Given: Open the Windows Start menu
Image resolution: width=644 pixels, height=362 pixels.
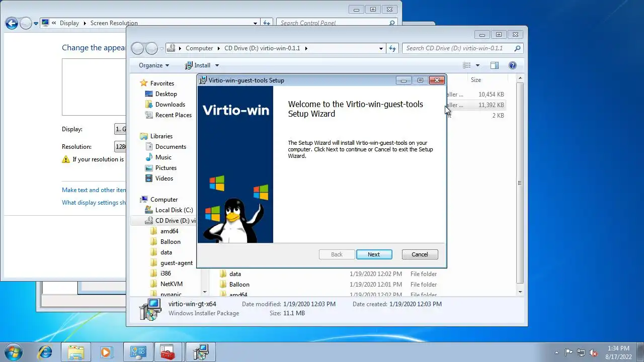Looking at the screenshot, I should point(13,352).
